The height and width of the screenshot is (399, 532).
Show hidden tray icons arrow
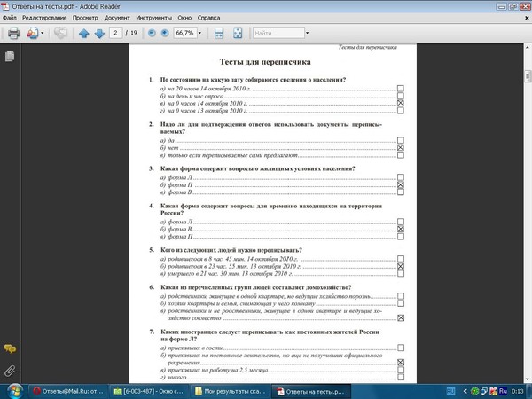465,391
